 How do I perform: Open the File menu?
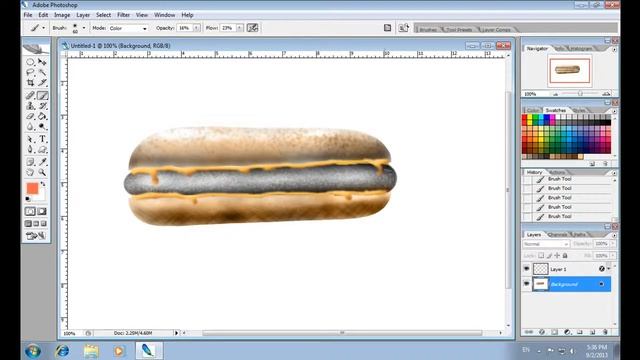(x=28, y=15)
